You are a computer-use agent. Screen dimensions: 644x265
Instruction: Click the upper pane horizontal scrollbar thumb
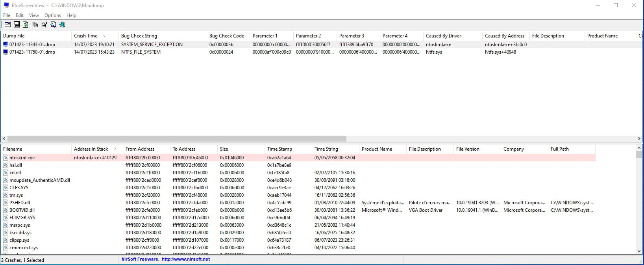[x=177, y=139]
